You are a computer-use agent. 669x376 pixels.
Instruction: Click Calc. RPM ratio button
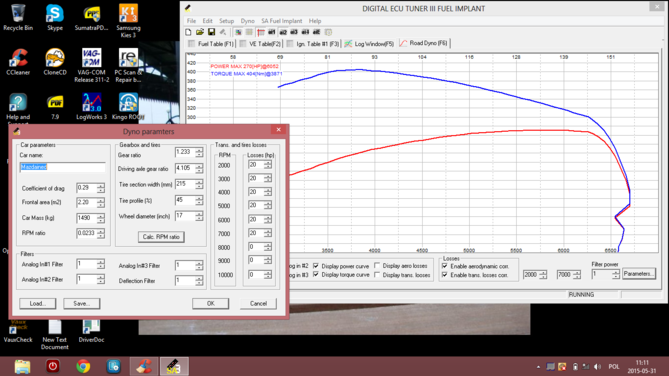pyautogui.click(x=161, y=237)
